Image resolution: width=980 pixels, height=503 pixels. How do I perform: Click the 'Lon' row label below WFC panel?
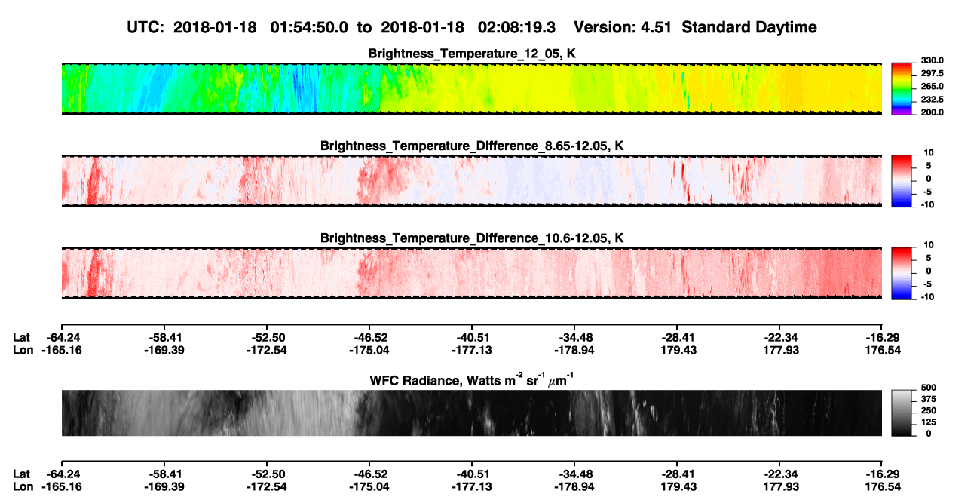[x=23, y=487]
